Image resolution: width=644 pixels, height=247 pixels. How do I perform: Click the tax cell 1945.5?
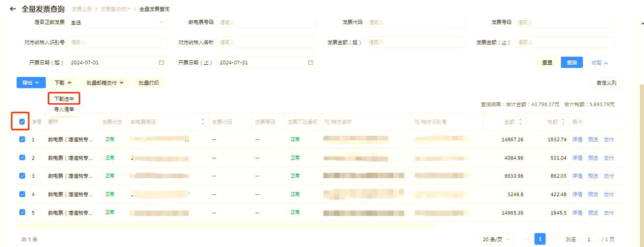click(x=558, y=213)
